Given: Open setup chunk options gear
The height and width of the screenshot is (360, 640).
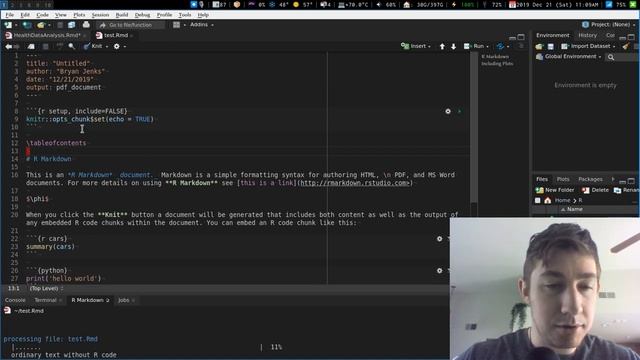Looking at the screenshot, I should click(x=448, y=111).
